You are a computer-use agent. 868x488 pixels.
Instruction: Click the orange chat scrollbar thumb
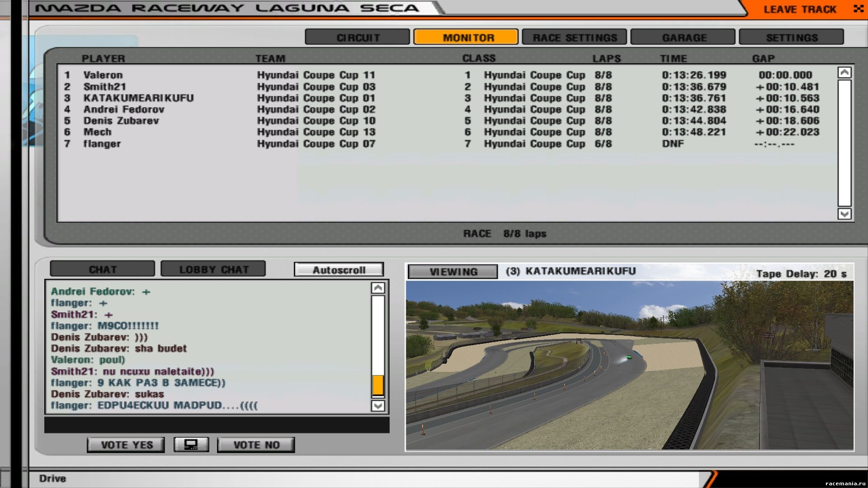(x=378, y=385)
